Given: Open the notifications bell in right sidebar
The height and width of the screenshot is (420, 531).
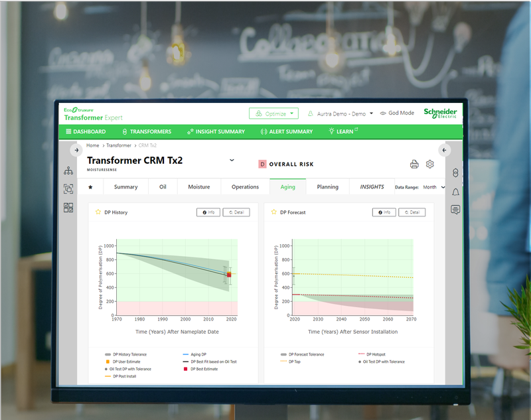Looking at the screenshot, I should point(455,192).
